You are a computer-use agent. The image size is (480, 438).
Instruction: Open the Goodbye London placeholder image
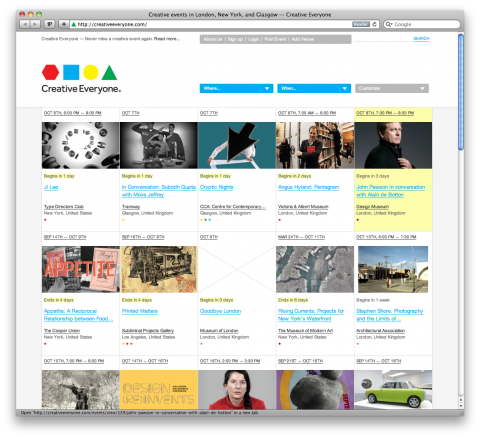tap(237, 269)
